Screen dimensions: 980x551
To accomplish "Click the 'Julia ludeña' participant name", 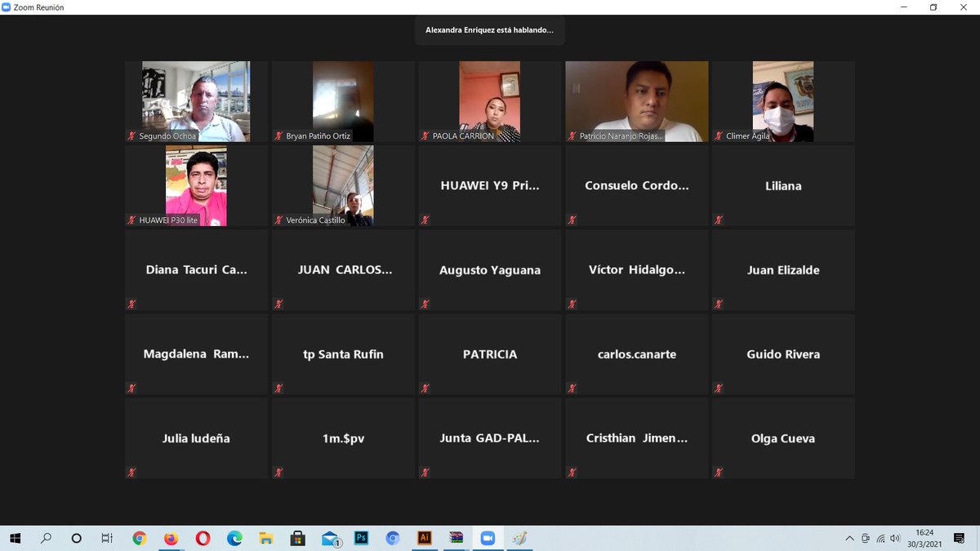I will [196, 438].
